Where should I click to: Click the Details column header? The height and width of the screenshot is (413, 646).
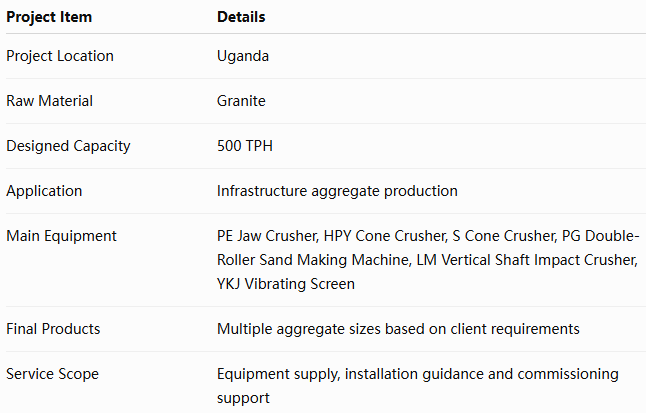pos(241,17)
